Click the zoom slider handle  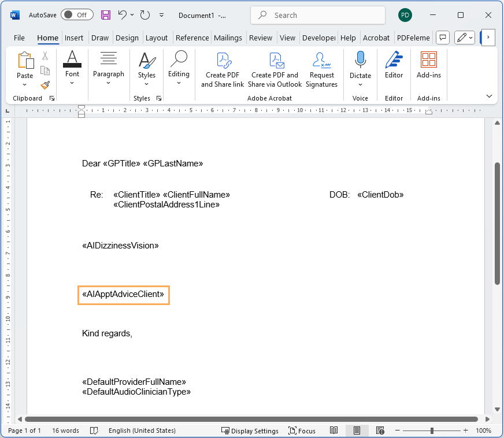coord(432,430)
